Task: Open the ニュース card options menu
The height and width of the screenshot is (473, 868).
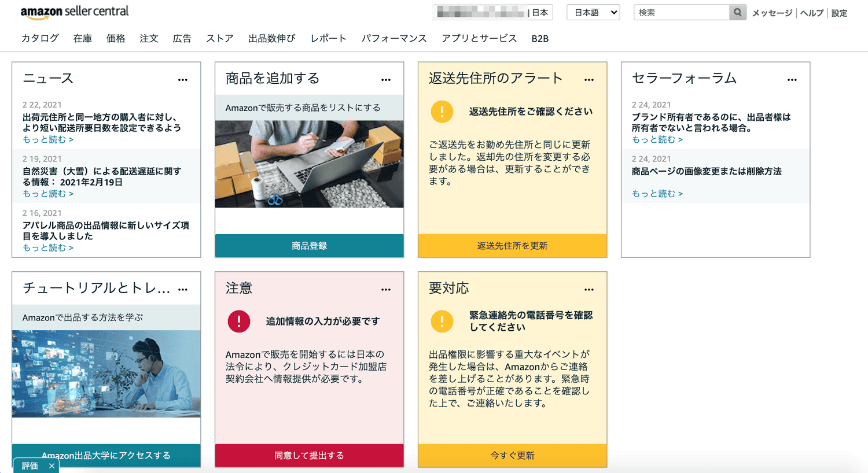Action: 183,80
